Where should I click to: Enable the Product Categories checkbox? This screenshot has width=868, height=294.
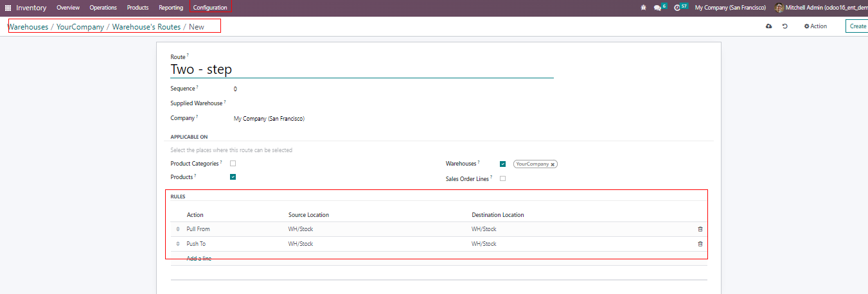click(x=233, y=164)
